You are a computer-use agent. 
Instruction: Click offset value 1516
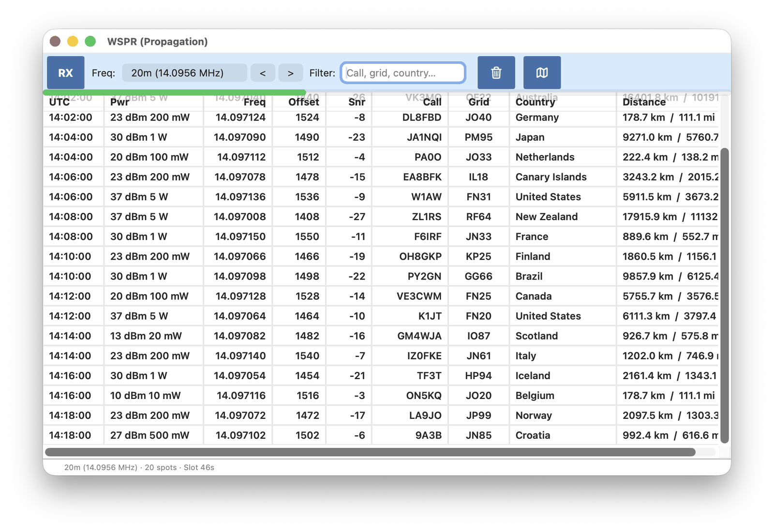tap(308, 395)
